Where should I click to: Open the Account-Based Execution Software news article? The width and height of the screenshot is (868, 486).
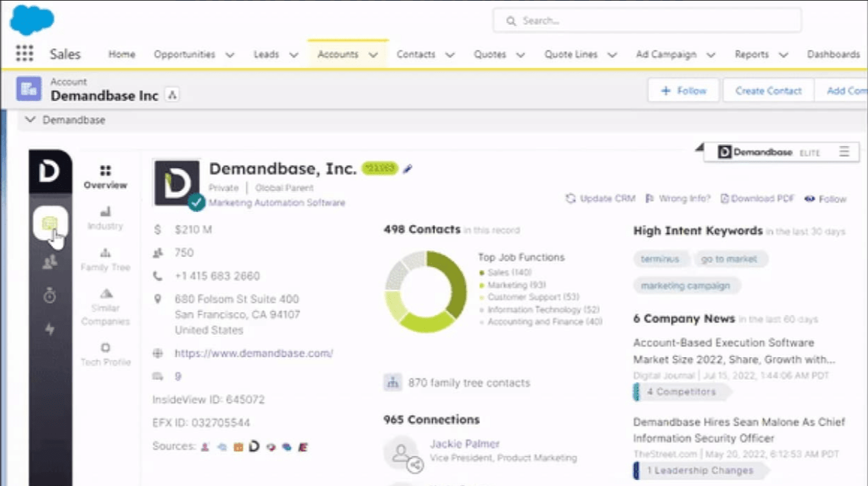(x=734, y=351)
